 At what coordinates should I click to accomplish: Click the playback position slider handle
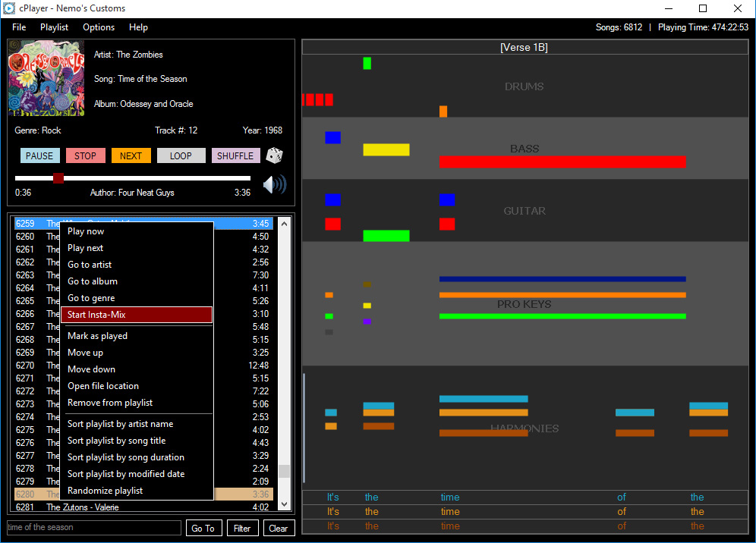pos(58,178)
